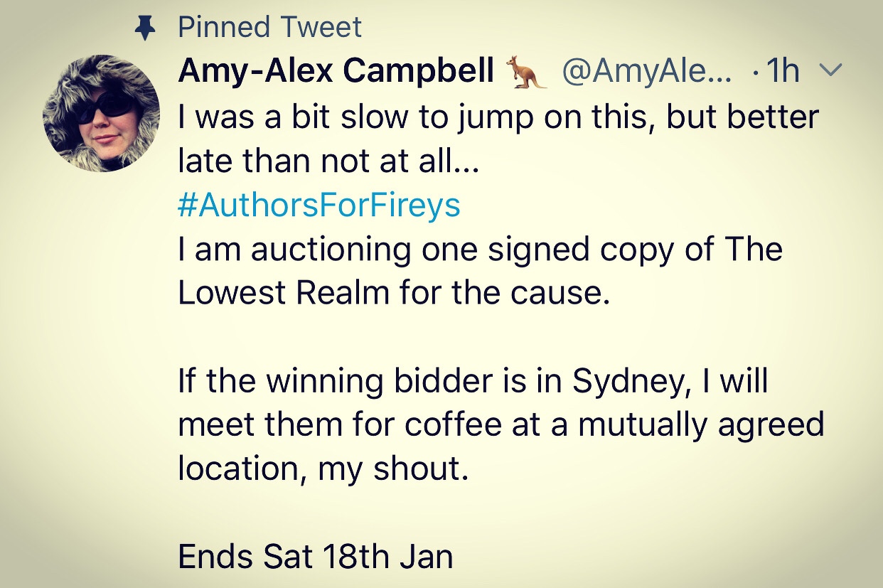Click the kangaroo emoji after the name
Image resolution: width=883 pixels, height=588 pixels.
(526, 71)
